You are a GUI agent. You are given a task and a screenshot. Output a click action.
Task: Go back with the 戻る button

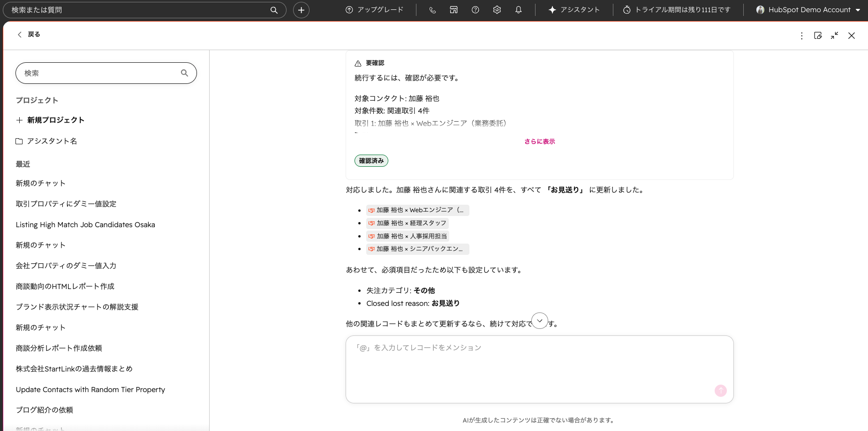point(29,34)
